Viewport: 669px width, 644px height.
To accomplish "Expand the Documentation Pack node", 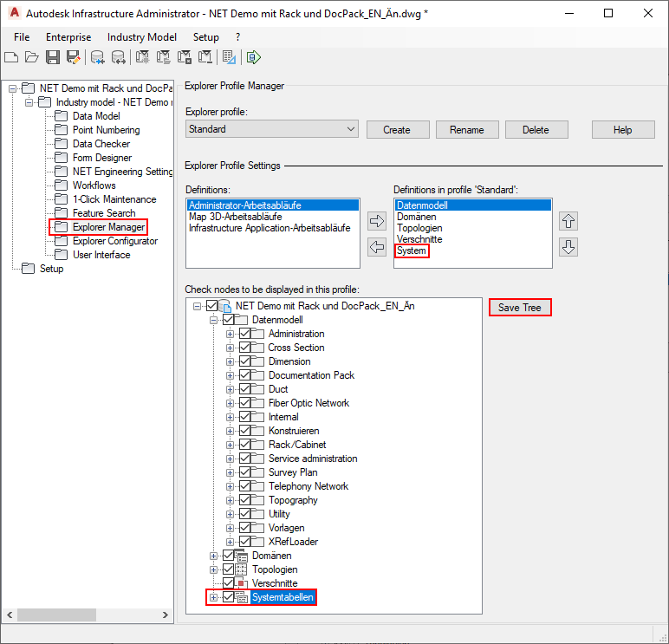I will point(230,375).
